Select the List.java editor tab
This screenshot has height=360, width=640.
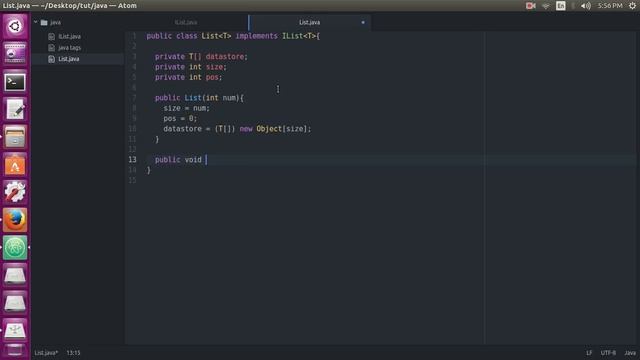coord(309,22)
